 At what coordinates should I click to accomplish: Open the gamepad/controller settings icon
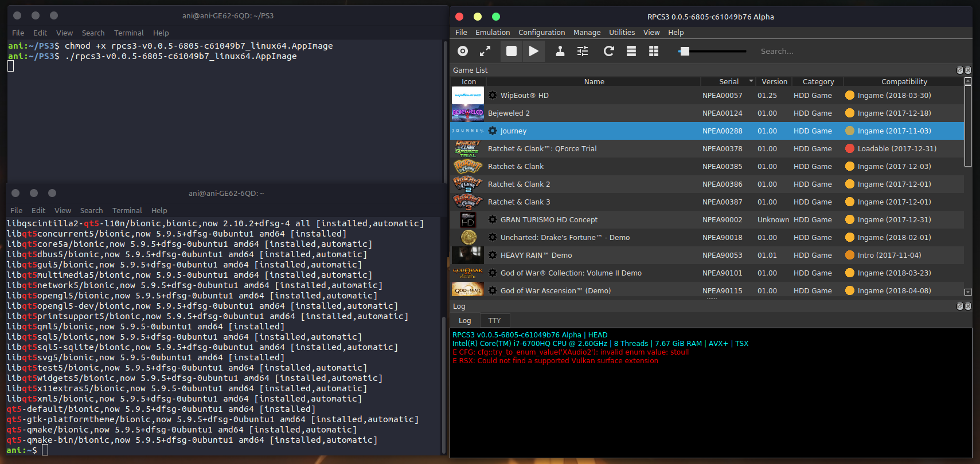560,51
